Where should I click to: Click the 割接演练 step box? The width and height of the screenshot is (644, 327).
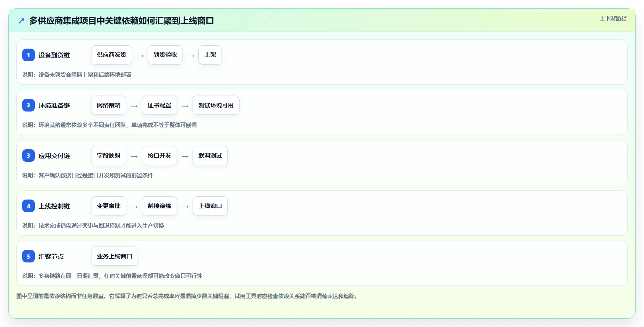pyautogui.click(x=159, y=206)
